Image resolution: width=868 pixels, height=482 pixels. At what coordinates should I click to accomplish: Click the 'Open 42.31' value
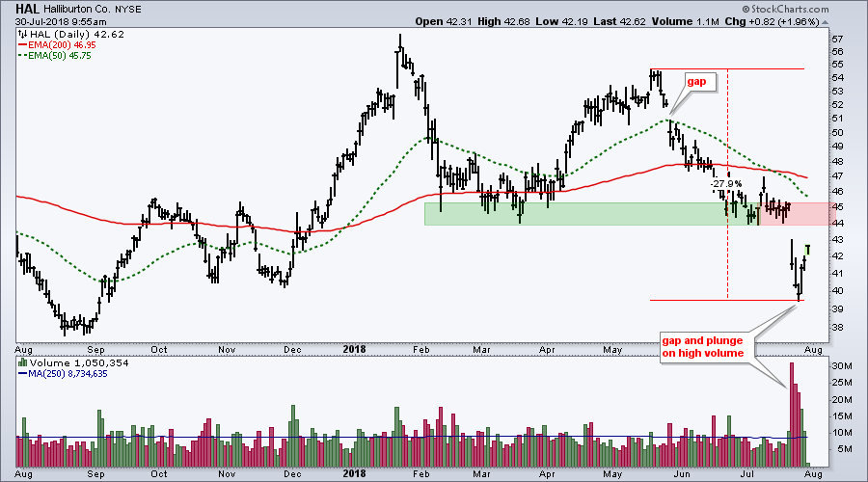tap(445, 21)
